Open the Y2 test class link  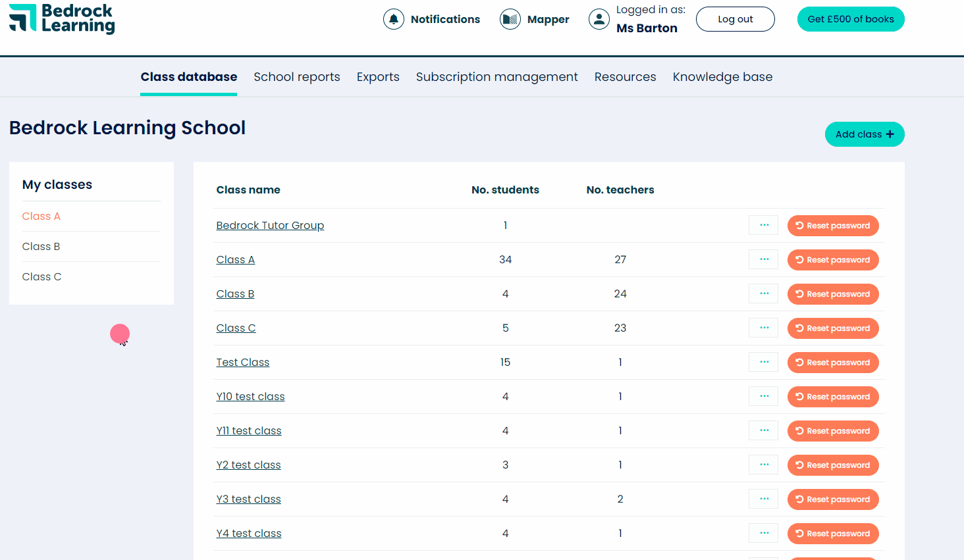click(248, 465)
